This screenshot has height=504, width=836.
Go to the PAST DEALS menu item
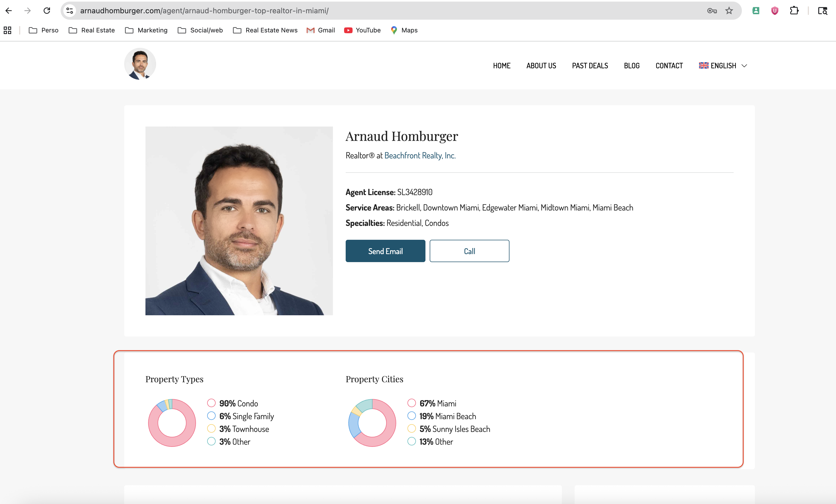click(590, 65)
